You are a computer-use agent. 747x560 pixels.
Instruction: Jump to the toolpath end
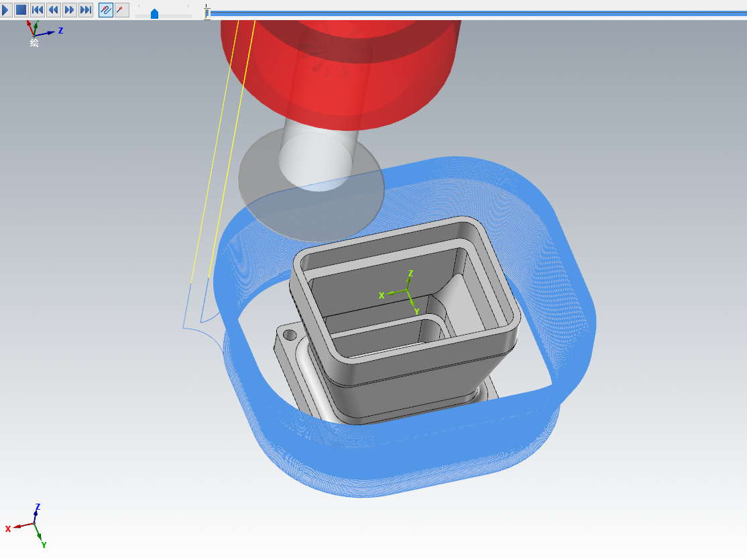point(85,10)
